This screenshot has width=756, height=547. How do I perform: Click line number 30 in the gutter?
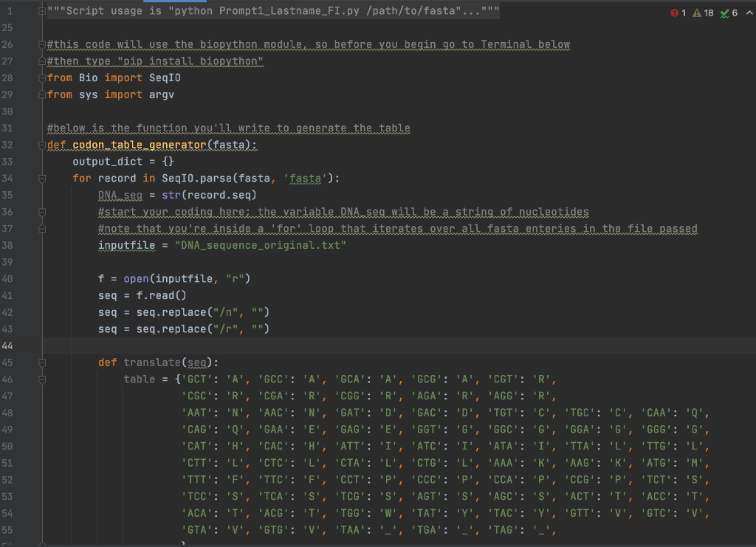pyautogui.click(x=7, y=111)
